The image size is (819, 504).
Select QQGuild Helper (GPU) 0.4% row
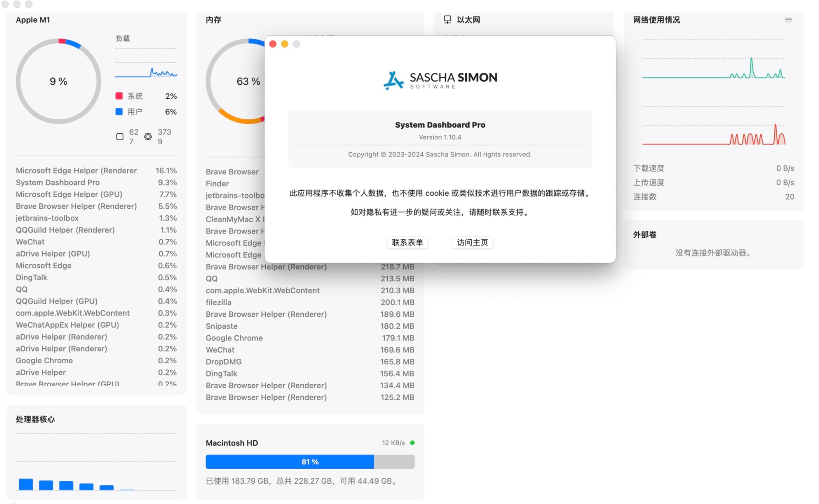click(96, 301)
